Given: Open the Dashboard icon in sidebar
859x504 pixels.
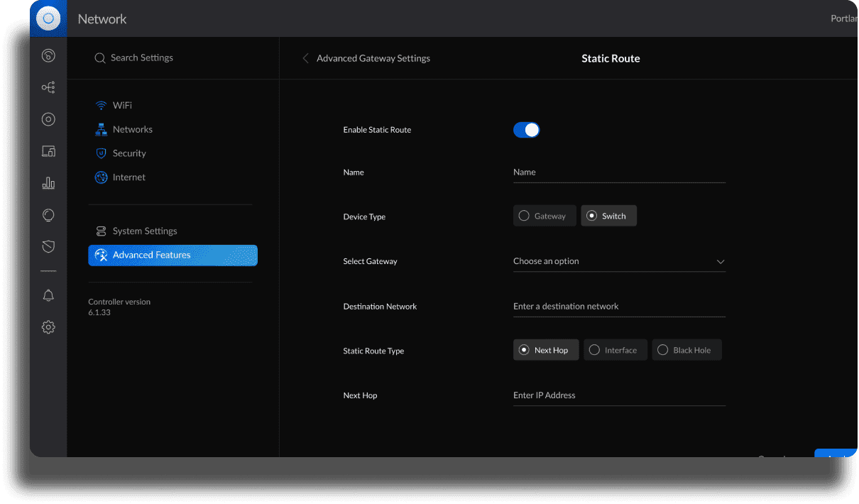Looking at the screenshot, I should 48,56.
